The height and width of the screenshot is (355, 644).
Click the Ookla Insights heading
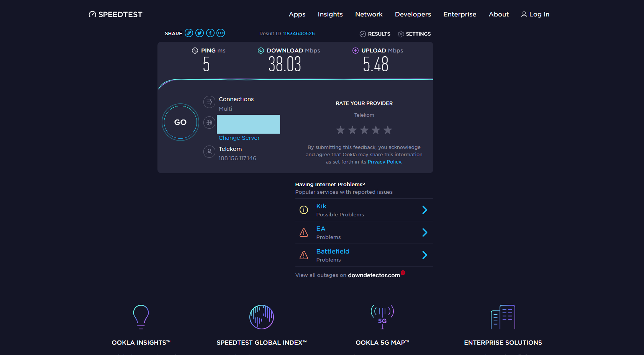141,343
